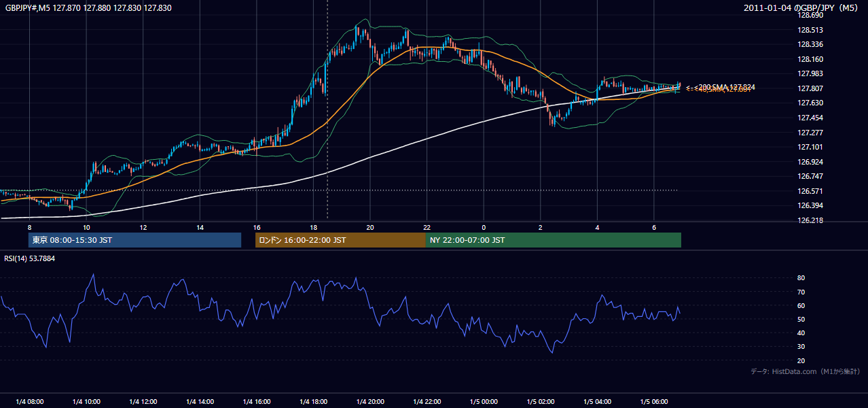This screenshot has height=408, width=868.
Task: Click the hour label 0 under the price chart
Action: [484, 227]
